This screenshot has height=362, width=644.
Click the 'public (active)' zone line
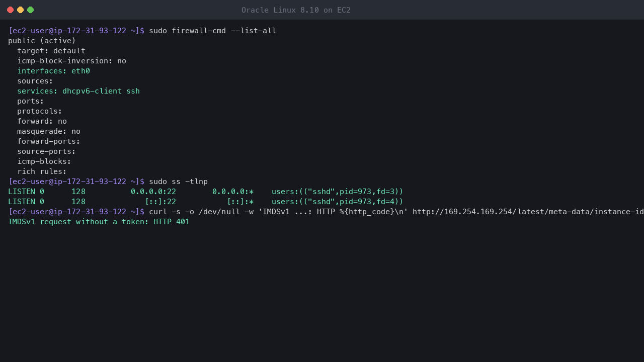point(42,41)
